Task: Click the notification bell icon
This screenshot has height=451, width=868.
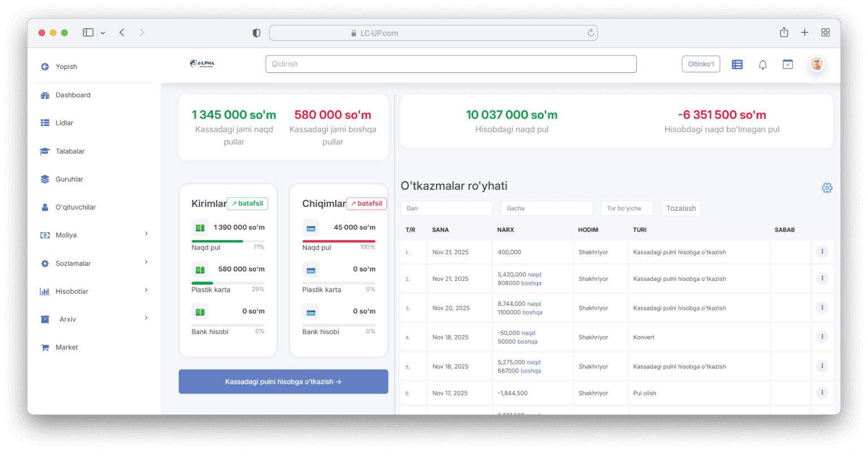Action: (762, 64)
